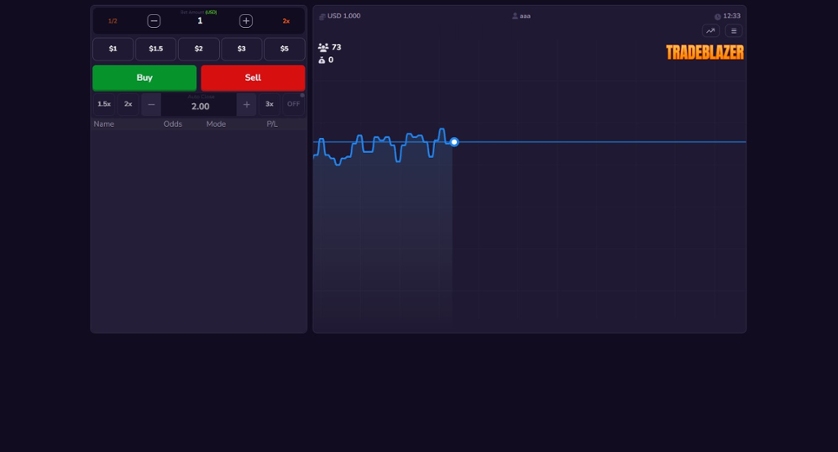Viewport: 838px width, 452px height.
Task: Halve the bet using 1/2 button
Action: tap(113, 21)
